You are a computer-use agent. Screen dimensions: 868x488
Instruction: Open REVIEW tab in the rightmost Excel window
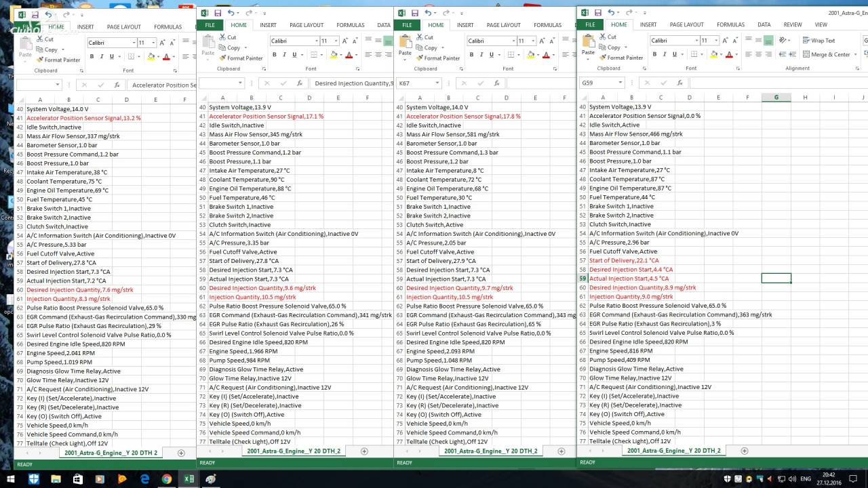click(x=793, y=24)
